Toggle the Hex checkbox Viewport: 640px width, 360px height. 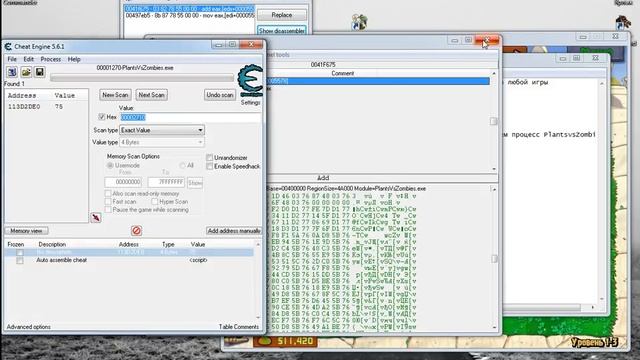pyautogui.click(x=102, y=117)
